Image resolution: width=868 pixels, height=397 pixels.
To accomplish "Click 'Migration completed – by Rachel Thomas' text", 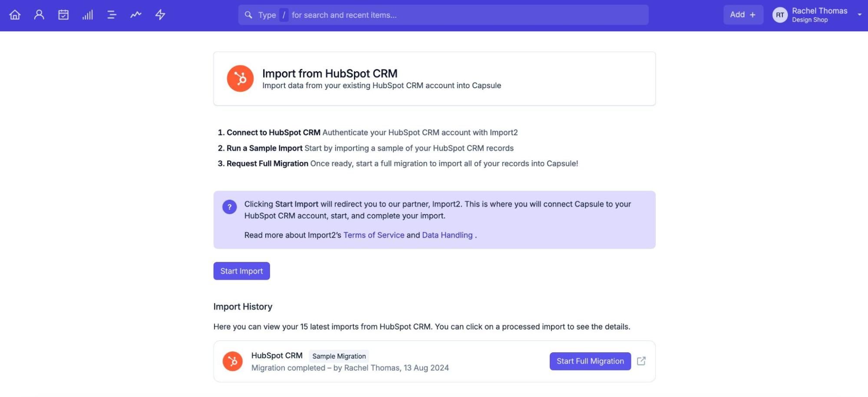I will click(325, 368).
